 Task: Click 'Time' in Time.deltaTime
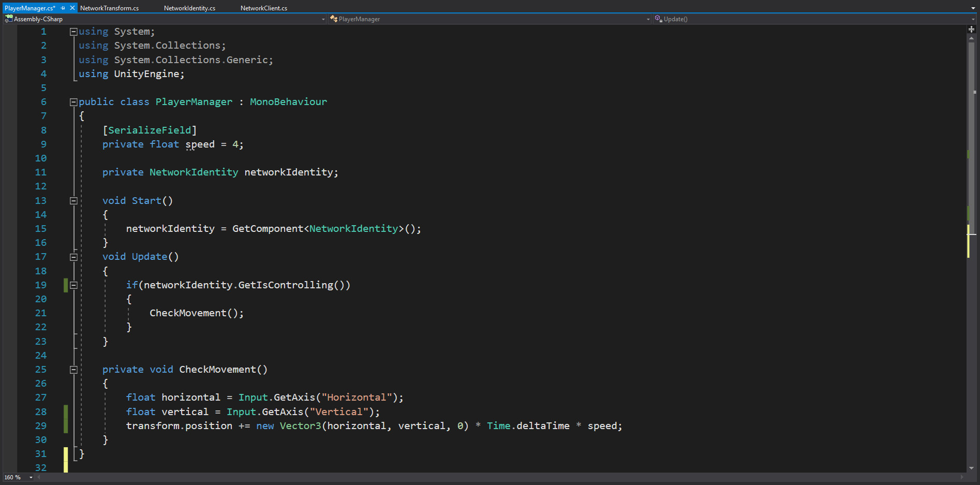coord(499,426)
